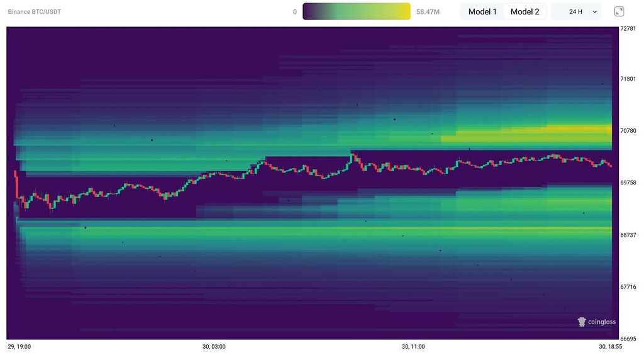Select the Model 1 tab
Screen dimensions: 644x355
482,11
